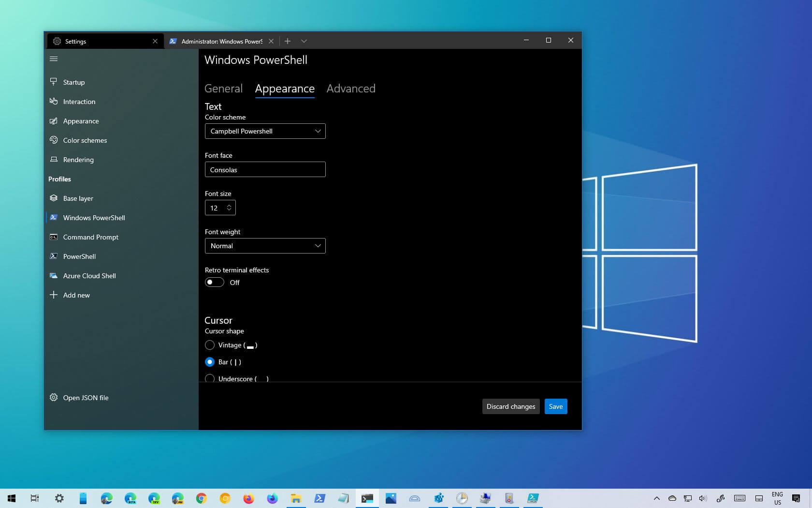Open a new tab with plus button
This screenshot has height=508, width=812.
[x=288, y=41]
